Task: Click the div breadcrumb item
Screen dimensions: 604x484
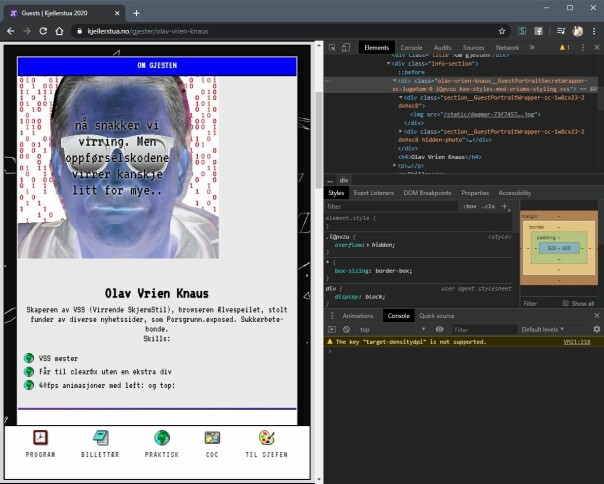Action: tap(344, 180)
